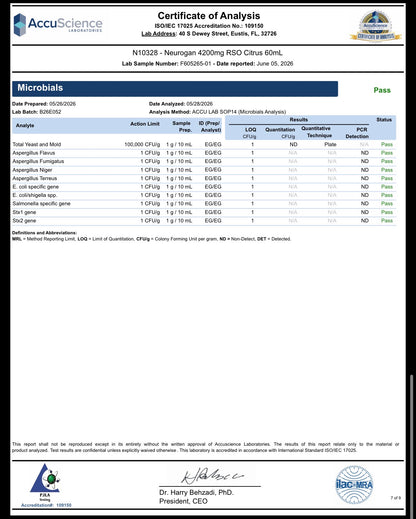
Task: Click Pass status for Total Yeast and Mold
Action: tap(387, 144)
